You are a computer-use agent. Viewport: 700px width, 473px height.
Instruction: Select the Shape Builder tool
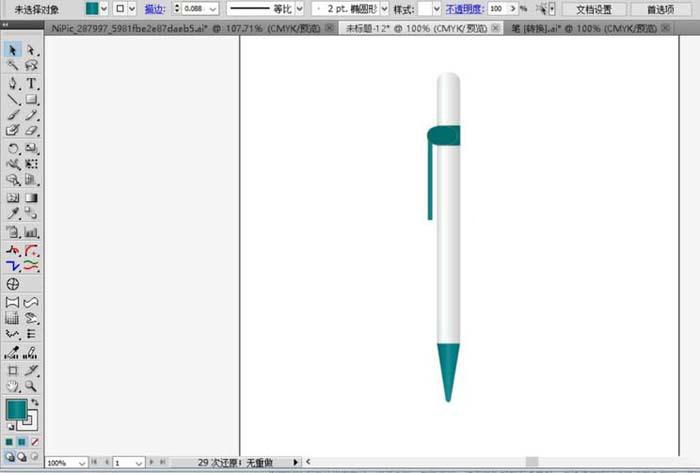tap(12, 180)
